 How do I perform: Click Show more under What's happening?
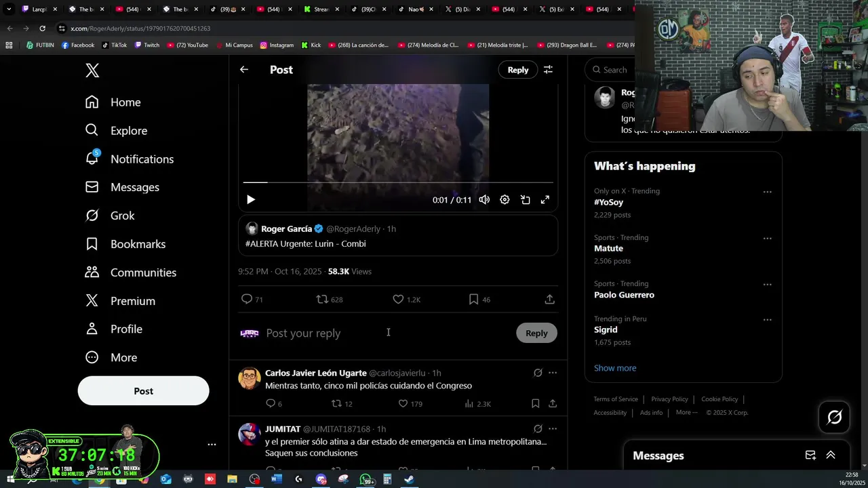[615, 368]
